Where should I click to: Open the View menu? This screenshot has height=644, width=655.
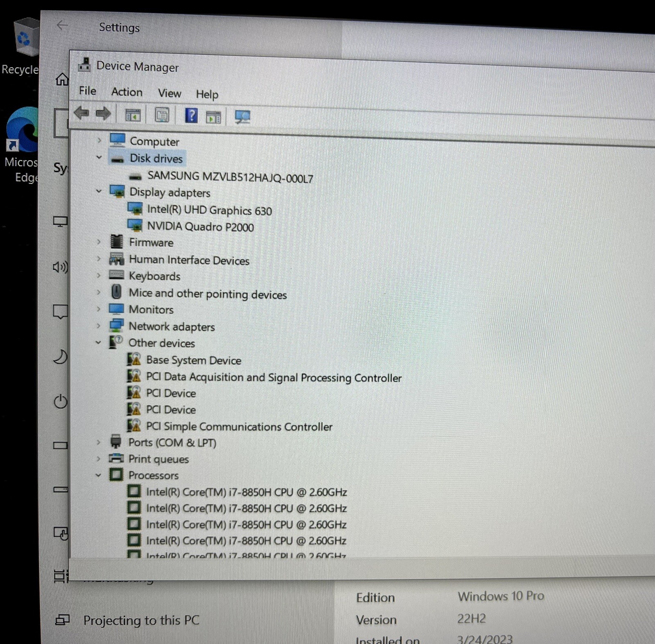(169, 93)
